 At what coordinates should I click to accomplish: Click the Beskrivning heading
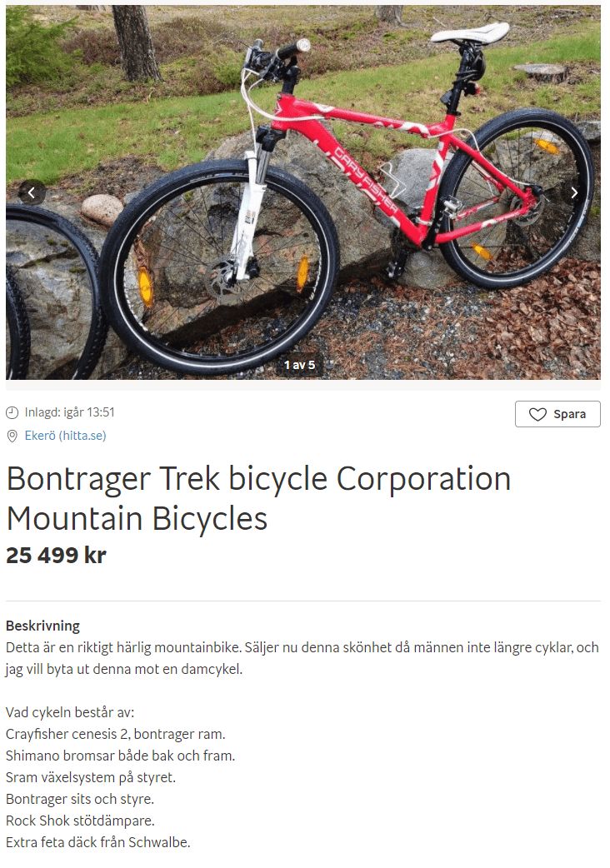(42, 626)
